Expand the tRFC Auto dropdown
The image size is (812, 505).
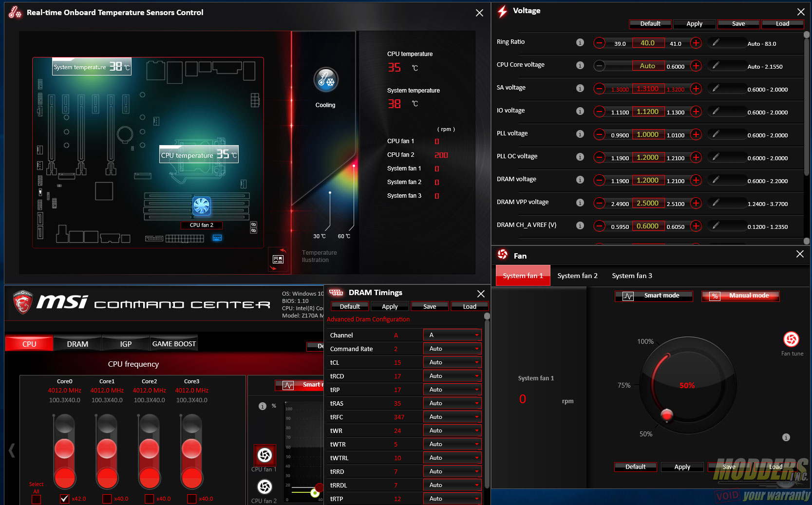pyautogui.click(x=453, y=417)
